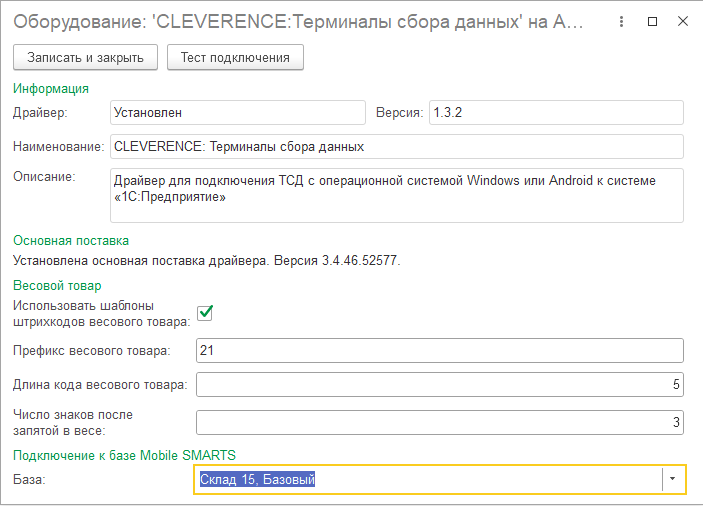Uncheck the weight barcode templates checkbox
Screen dimensions: 703x506
(x=205, y=312)
